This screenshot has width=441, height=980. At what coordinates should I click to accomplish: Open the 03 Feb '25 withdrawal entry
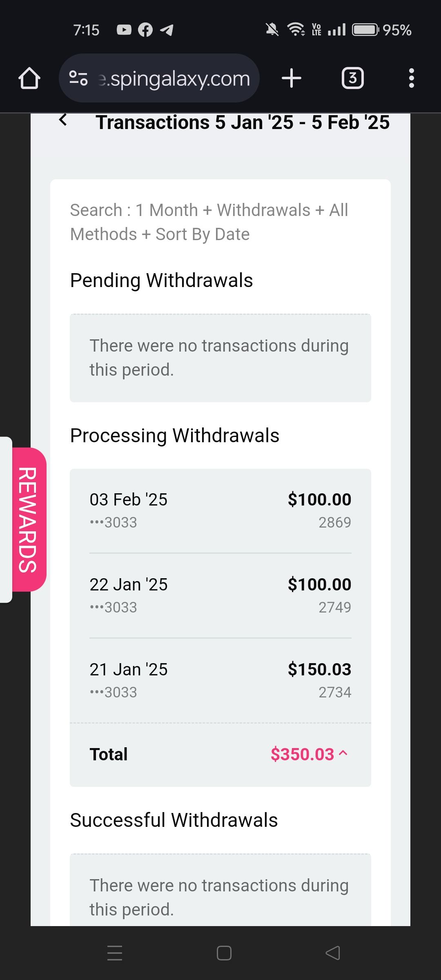pos(220,510)
